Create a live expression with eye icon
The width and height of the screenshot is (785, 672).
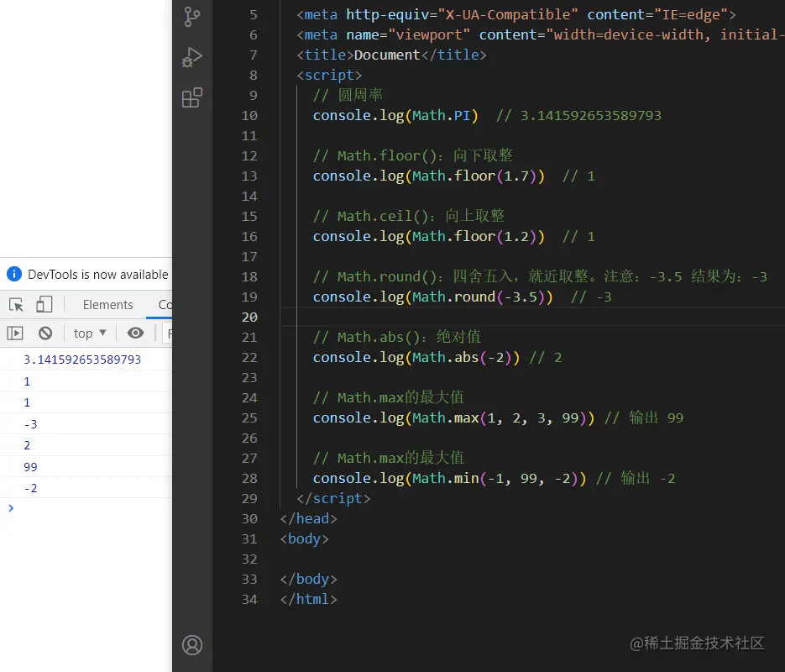click(x=135, y=333)
